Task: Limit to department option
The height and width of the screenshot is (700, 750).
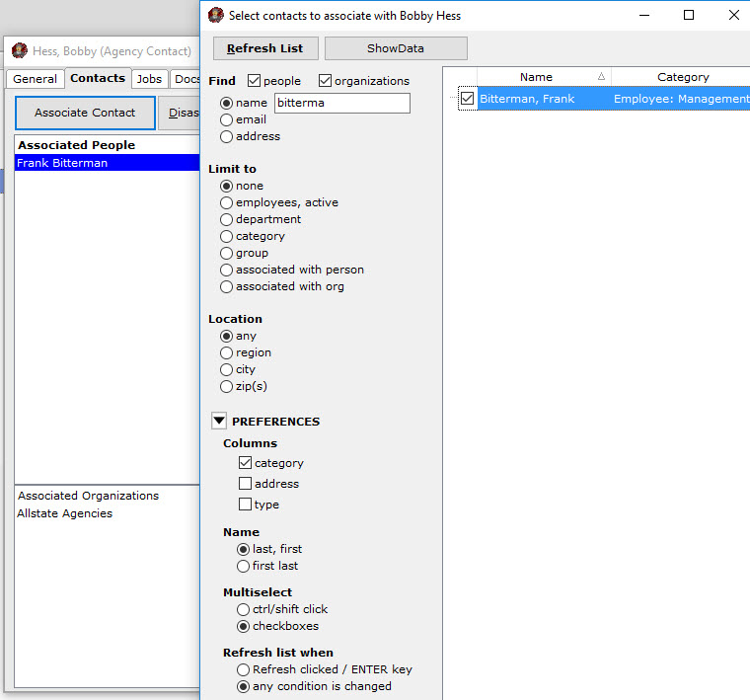Action: (x=226, y=219)
